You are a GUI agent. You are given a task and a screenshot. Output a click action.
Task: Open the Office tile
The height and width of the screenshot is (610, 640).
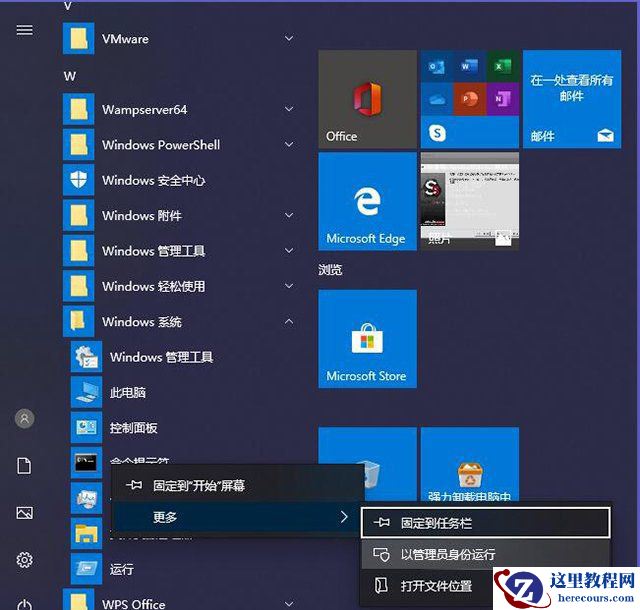(x=367, y=99)
